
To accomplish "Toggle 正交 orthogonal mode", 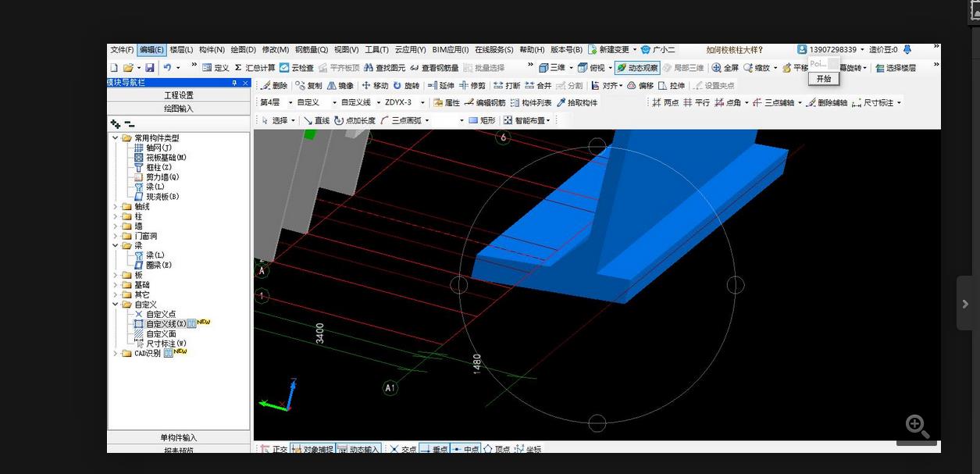I will tap(274, 449).
